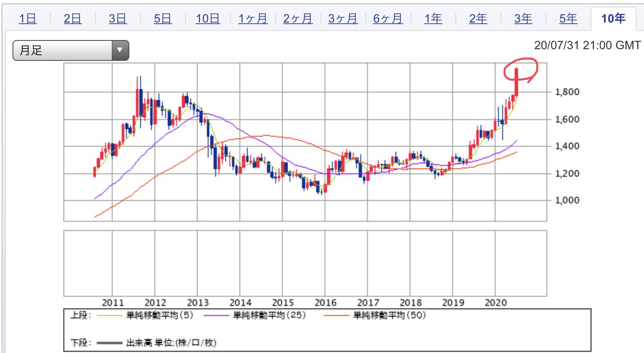Click the 単純移動平均(5) green legend line

coord(110,315)
